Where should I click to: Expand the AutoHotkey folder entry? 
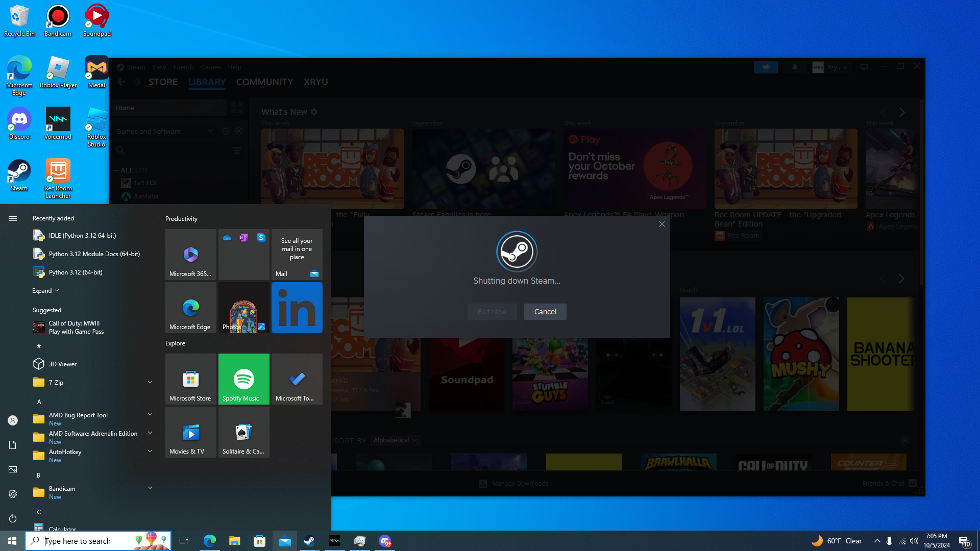pyautogui.click(x=150, y=452)
